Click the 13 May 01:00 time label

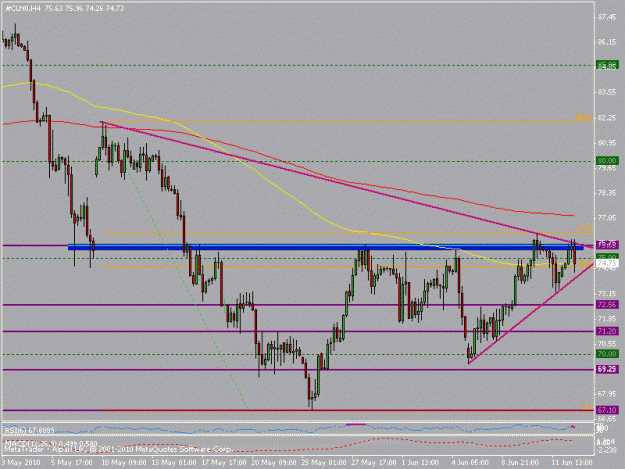coord(175,463)
